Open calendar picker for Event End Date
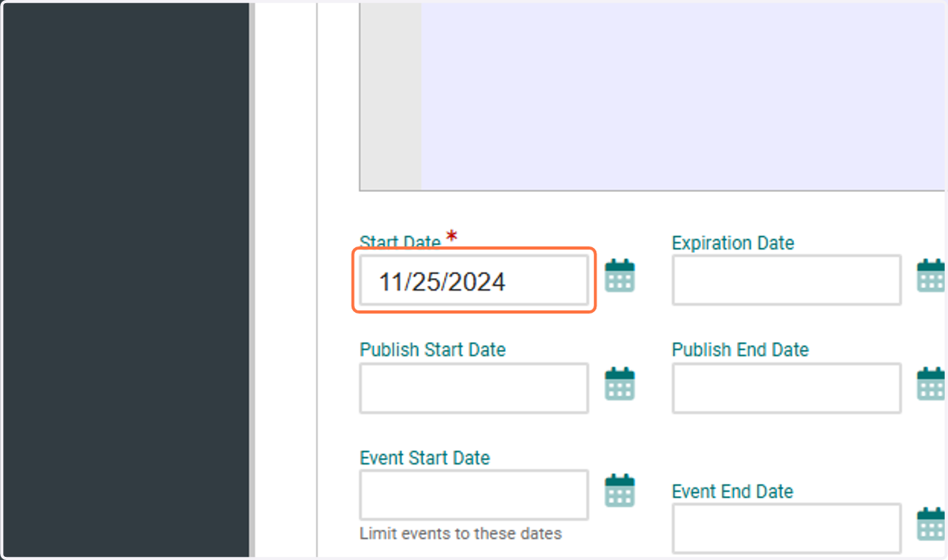The height and width of the screenshot is (560, 948). pyautogui.click(x=931, y=524)
